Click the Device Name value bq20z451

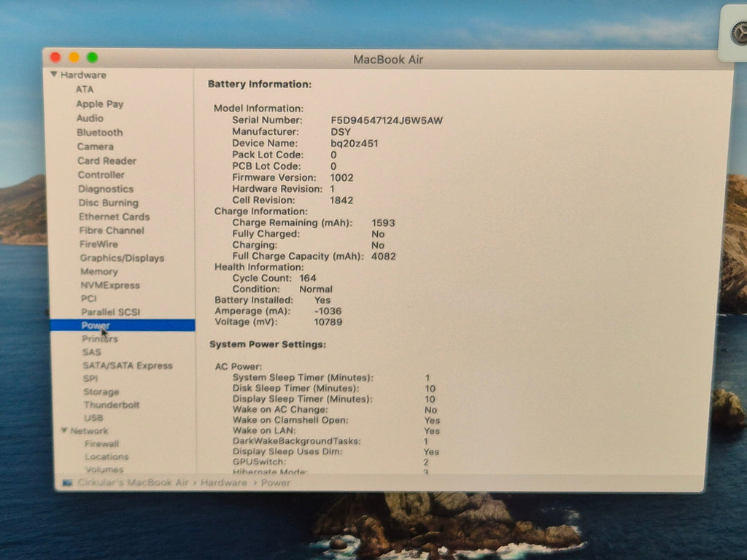tap(354, 144)
